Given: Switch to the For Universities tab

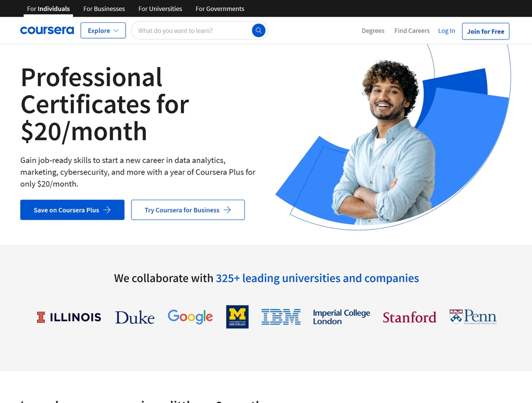Looking at the screenshot, I should coord(160,9).
